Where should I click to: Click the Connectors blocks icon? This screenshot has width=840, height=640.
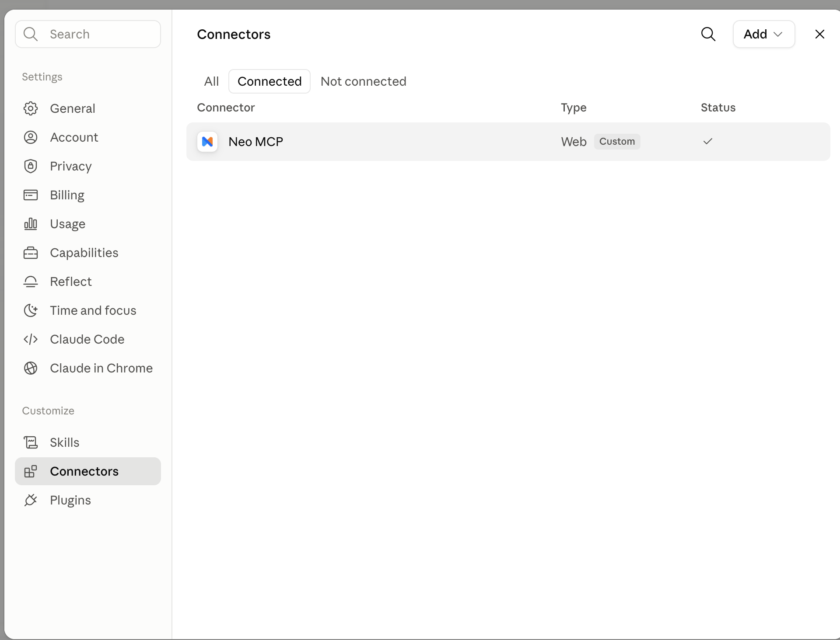pyautogui.click(x=31, y=471)
